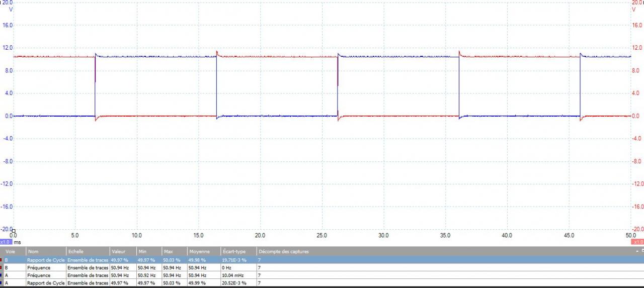Screen dimensions: 644x288
Task: Click the red color marker of B Fréquence row
Action: pos(2,268)
